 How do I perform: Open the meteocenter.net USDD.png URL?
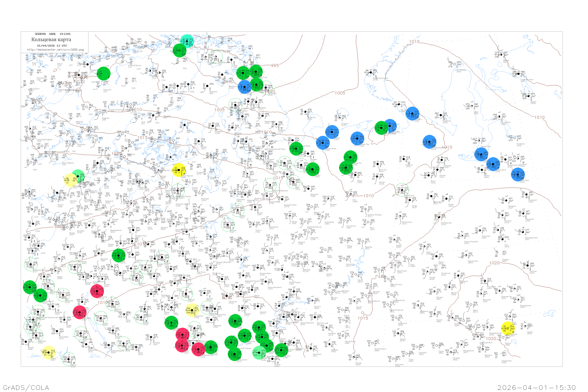coord(55,50)
